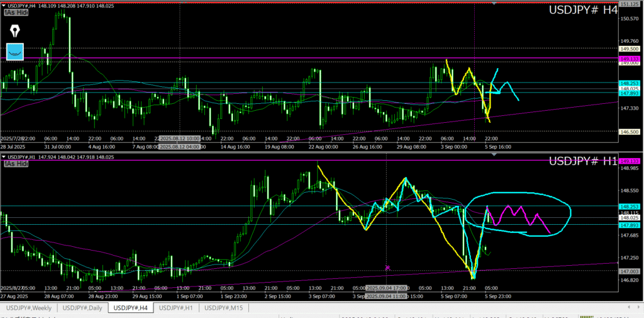Click the 5 Sep 23:00 date label on the H1 time axis
The image size is (644, 318).
[x=497, y=297]
